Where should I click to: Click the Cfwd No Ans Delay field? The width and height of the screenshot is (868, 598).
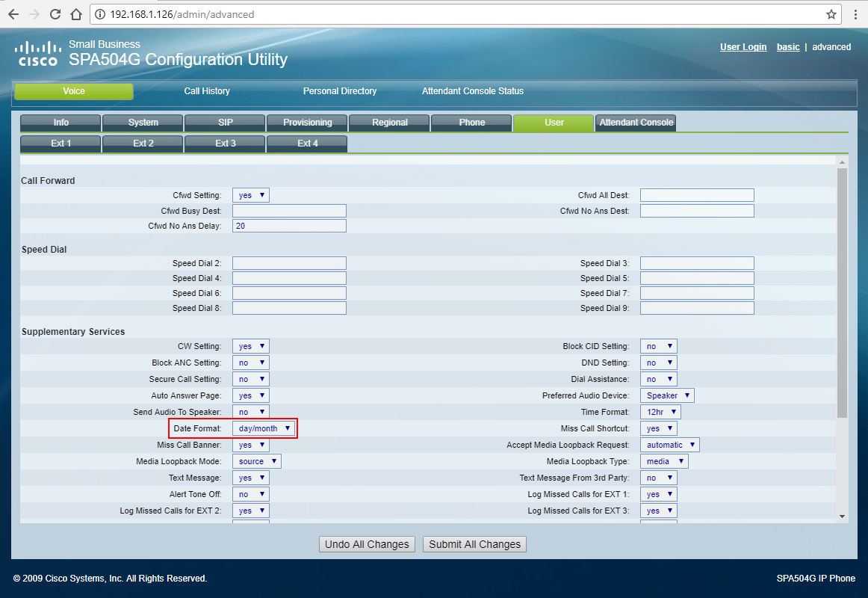[x=290, y=226]
